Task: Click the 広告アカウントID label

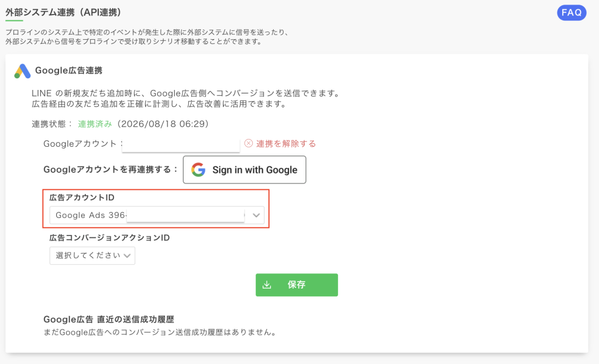Action: click(82, 197)
